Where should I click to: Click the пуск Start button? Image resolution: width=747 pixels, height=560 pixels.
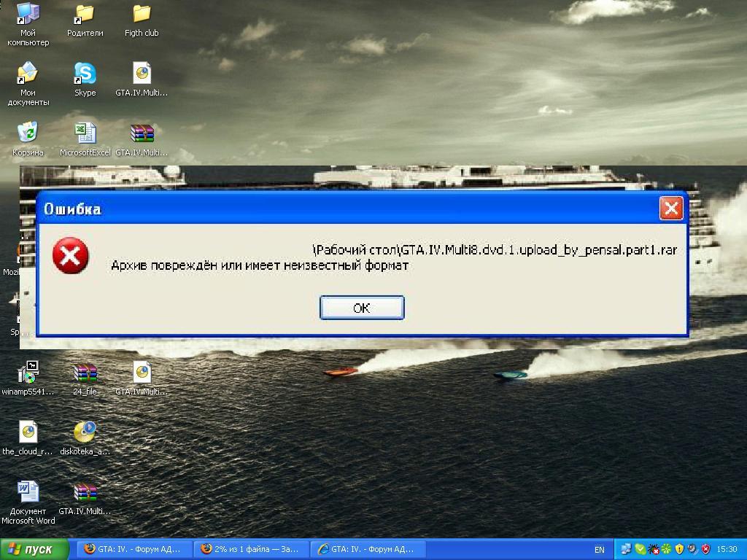coord(35,549)
